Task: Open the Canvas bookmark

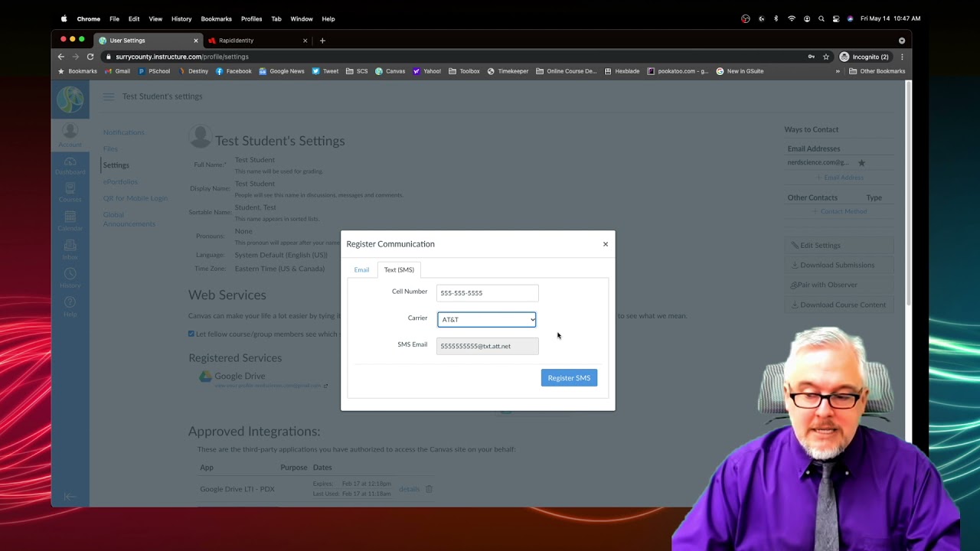Action: coord(390,71)
